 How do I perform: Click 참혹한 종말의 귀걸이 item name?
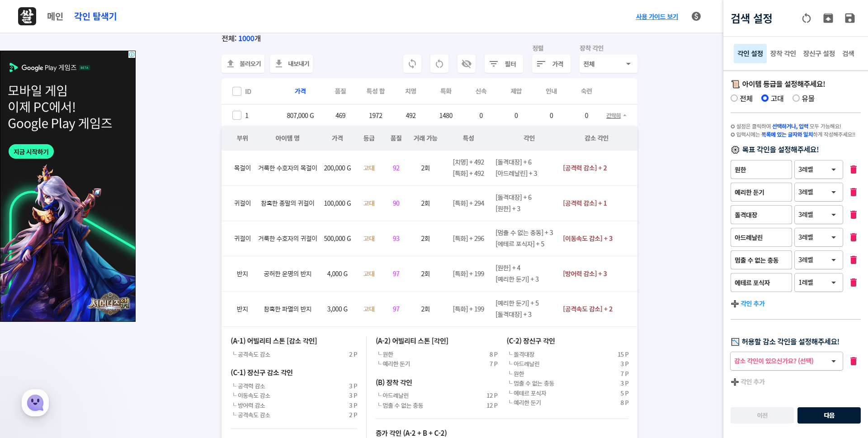click(x=288, y=203)
